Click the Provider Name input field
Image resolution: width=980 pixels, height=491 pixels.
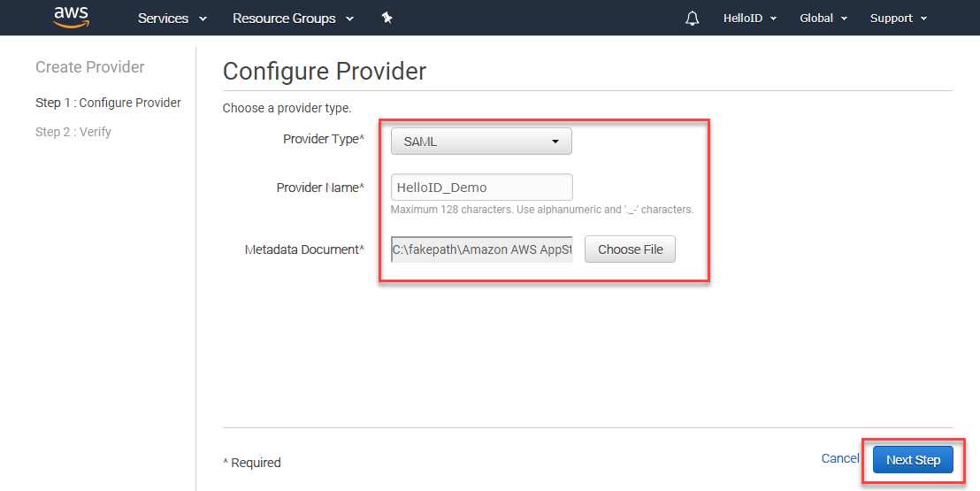point(481,187)
